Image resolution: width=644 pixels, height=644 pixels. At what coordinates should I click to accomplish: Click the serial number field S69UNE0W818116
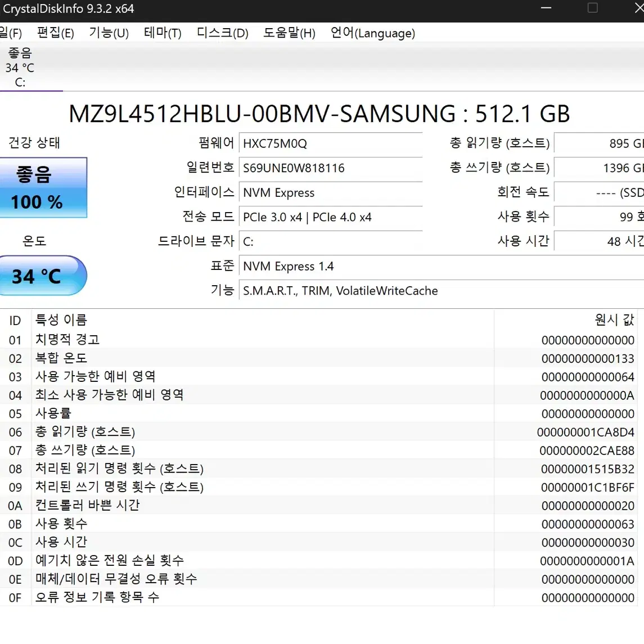[x=331, y=168]
